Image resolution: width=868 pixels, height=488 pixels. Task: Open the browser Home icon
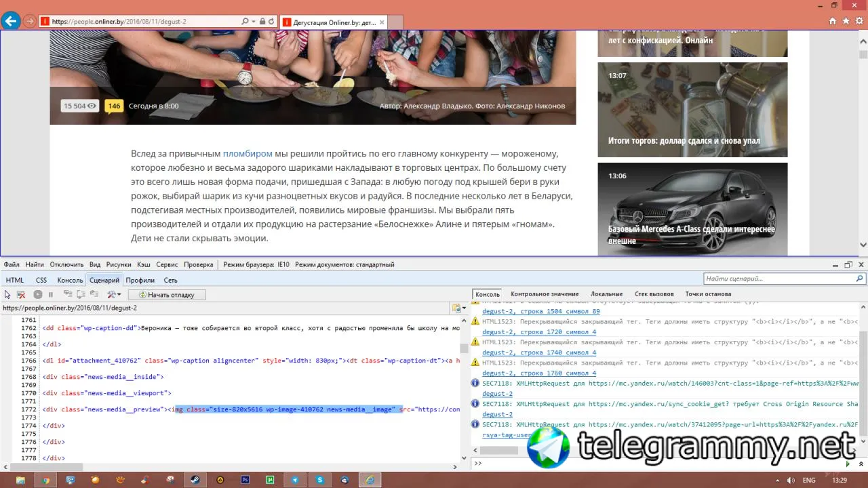click(833, 21)
